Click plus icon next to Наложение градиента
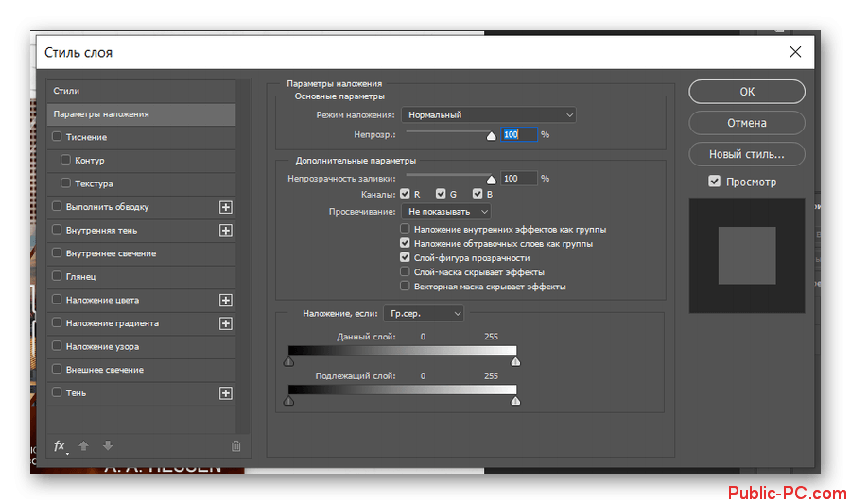The image size is (851, 504). (226, 323)
